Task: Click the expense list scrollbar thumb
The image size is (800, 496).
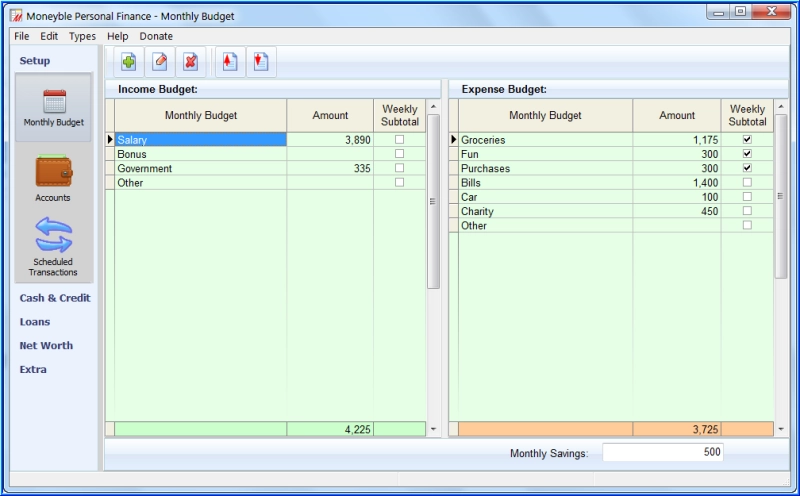Action: [781, 196]
